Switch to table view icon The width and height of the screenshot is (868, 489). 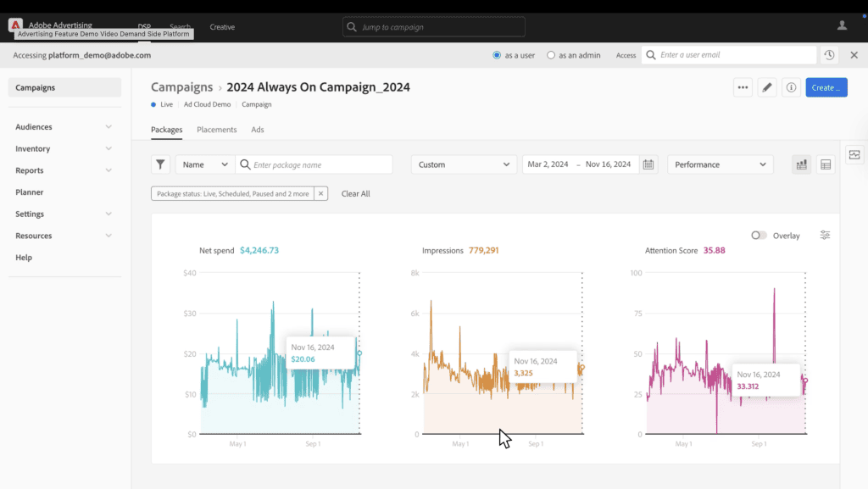point(825,164)
